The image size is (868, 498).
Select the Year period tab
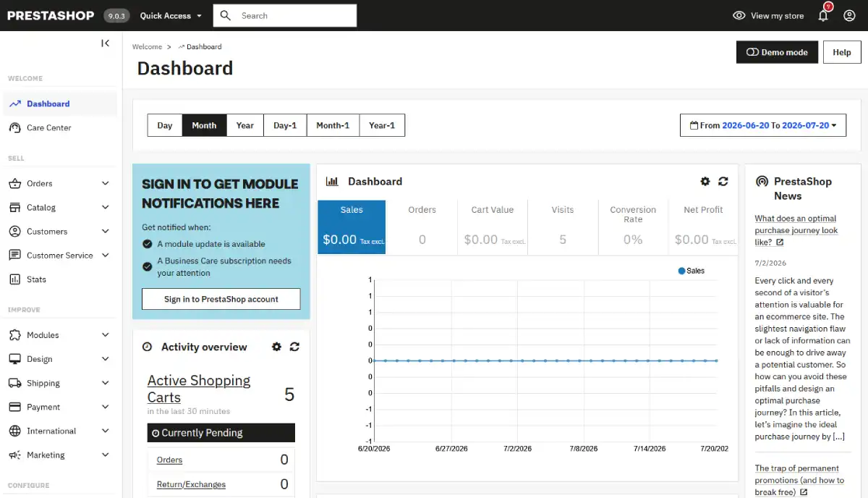pos(245,125)
